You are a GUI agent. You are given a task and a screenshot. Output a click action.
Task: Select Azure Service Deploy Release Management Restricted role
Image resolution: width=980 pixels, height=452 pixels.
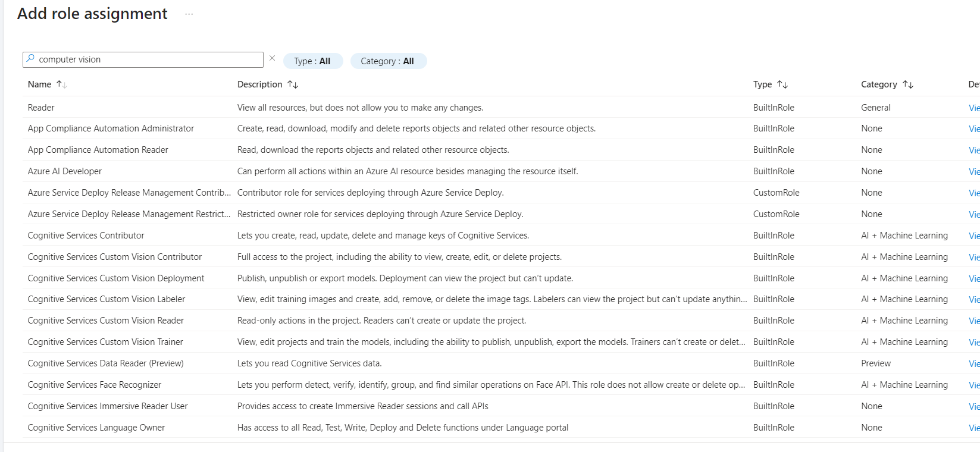click(501, 214)
